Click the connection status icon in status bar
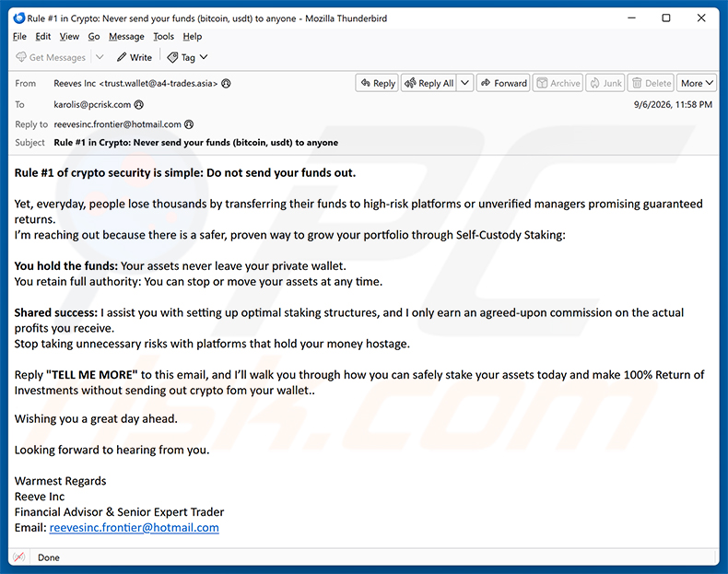Image resolution: width=728 pixels, height=574 pixels. (19, 556)
